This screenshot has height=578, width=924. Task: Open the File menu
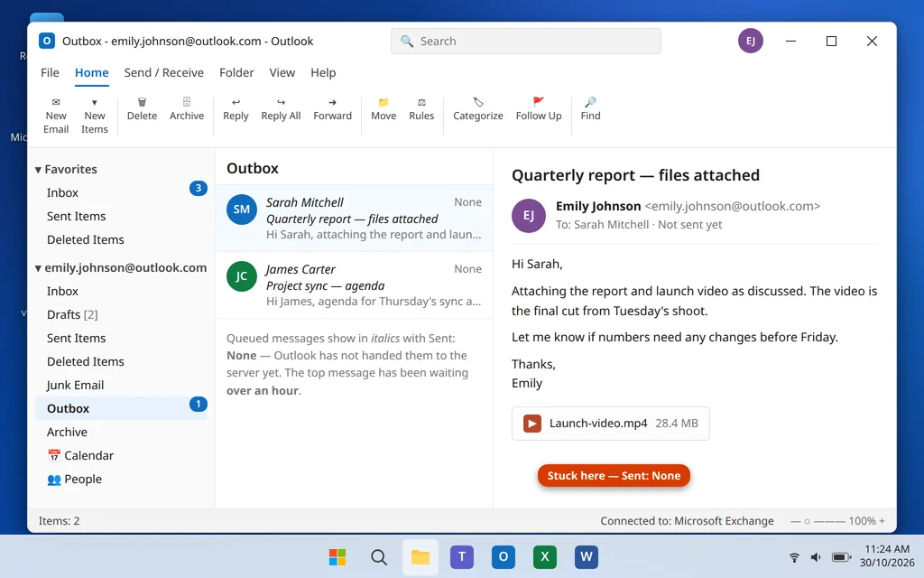51,72
